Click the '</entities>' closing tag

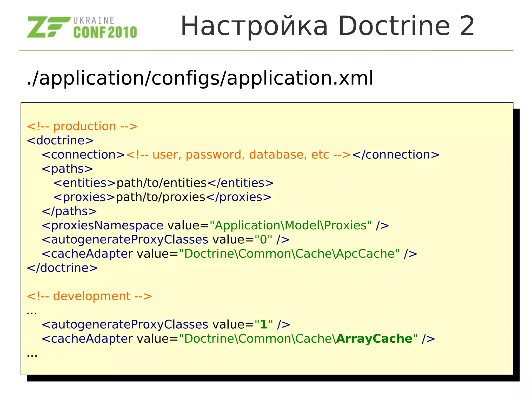[241, 183]
